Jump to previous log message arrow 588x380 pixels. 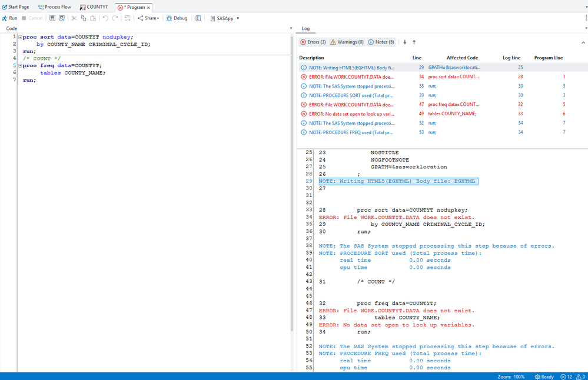click(414, 42)
